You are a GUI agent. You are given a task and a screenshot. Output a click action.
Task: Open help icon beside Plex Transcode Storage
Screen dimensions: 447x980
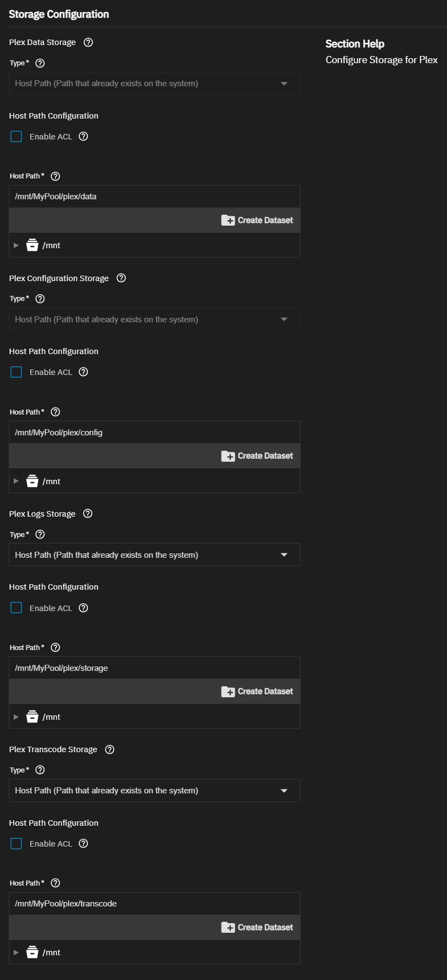(110, 749)
